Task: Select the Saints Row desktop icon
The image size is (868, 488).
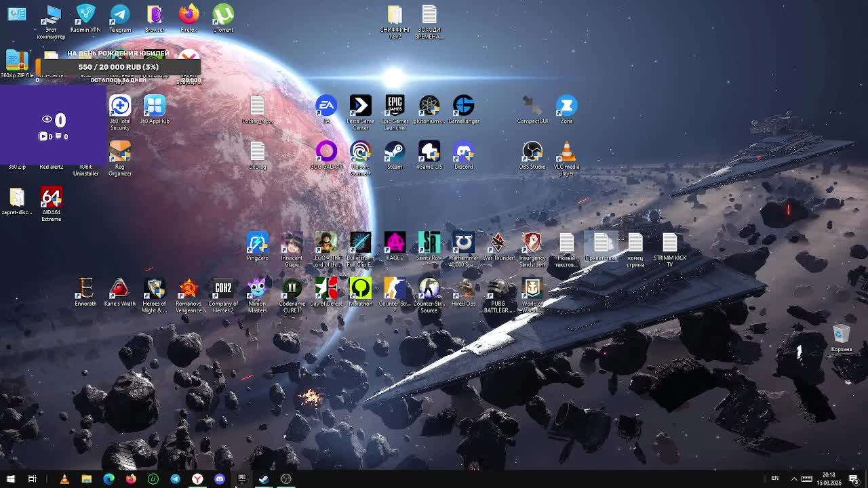Action: (429, 247)
